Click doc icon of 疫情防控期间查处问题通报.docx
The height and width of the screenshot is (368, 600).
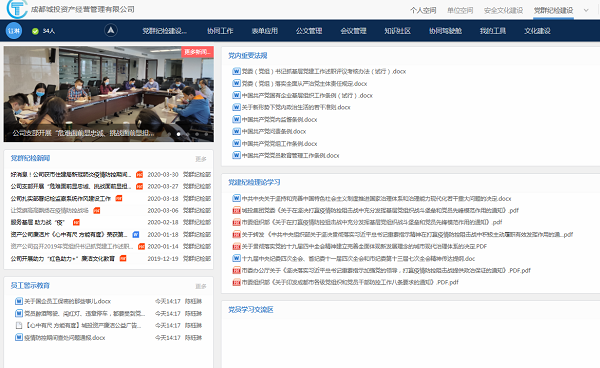pos(19,337)
